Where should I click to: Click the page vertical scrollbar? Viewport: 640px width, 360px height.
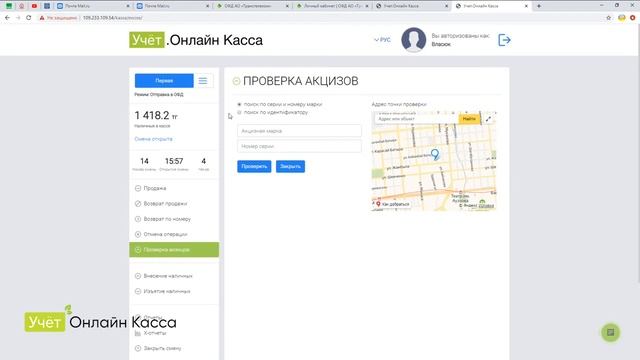(x=638, y=154)
